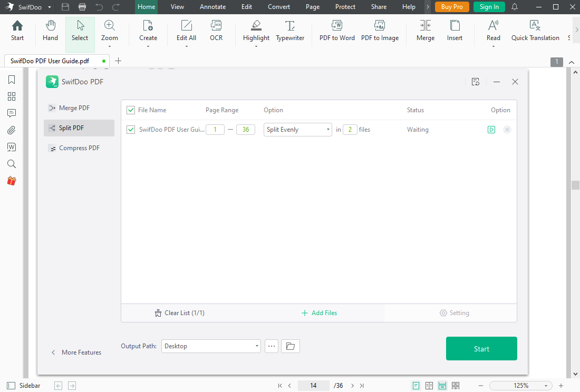Click the Buy Pro button

coord(452,7)
